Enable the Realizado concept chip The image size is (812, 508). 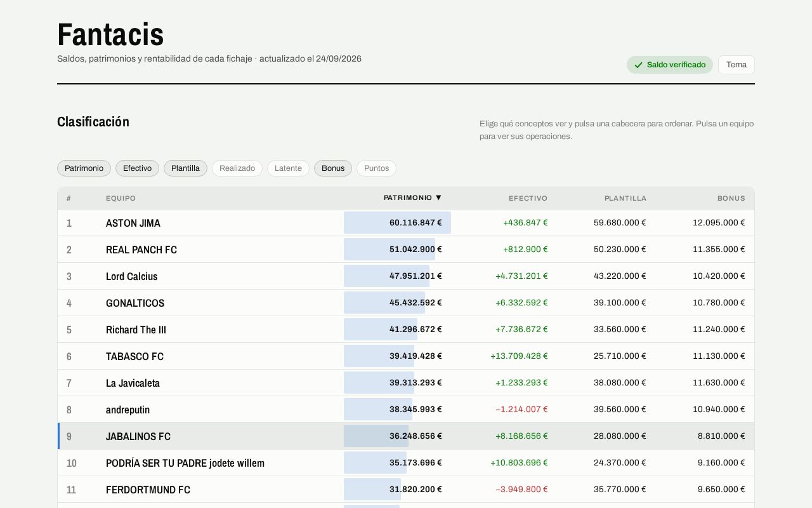coord(237,168)
